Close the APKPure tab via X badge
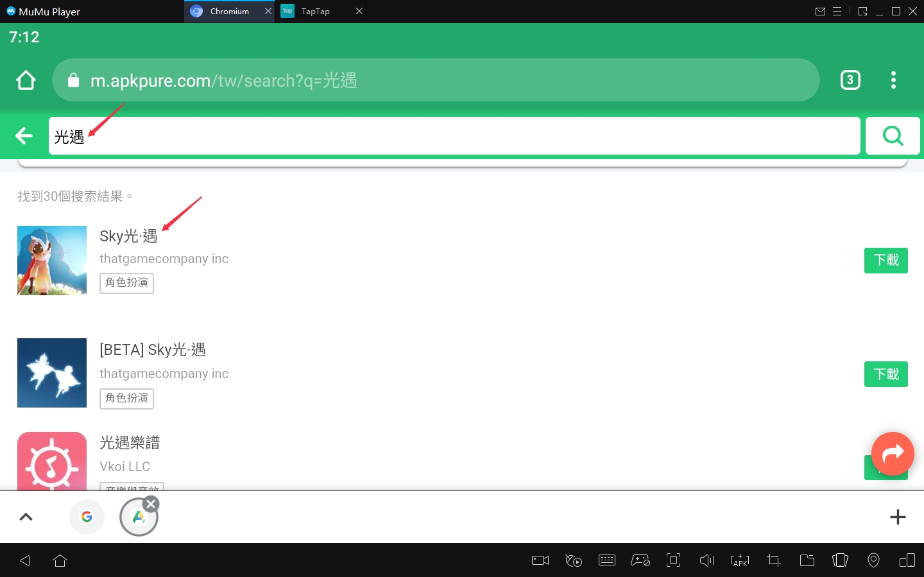 (151, 504)
